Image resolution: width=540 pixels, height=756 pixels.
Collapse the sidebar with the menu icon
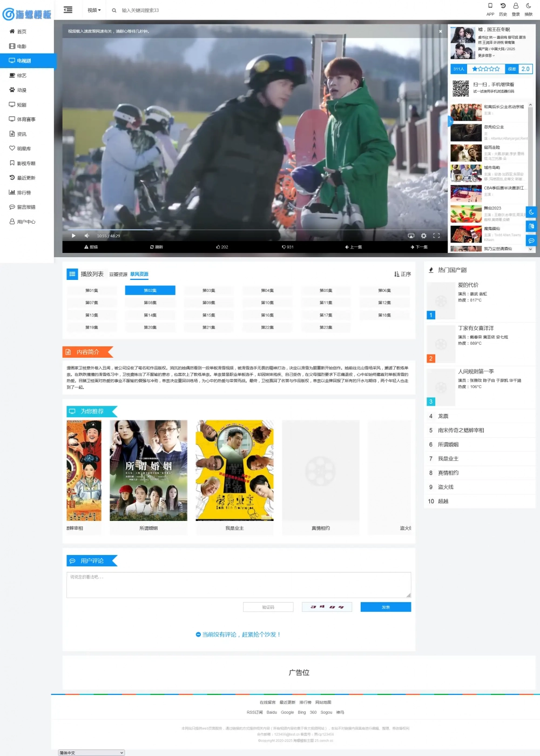[68, 10]
